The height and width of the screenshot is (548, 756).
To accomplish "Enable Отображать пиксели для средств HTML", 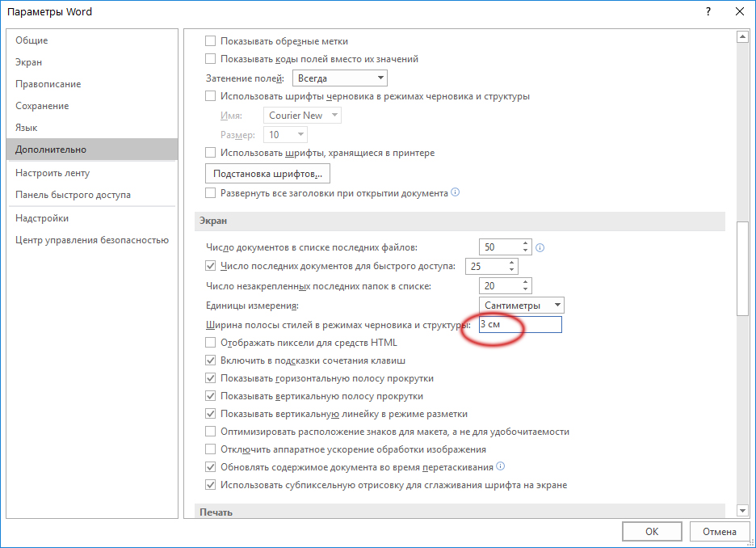I will (210, 343).
